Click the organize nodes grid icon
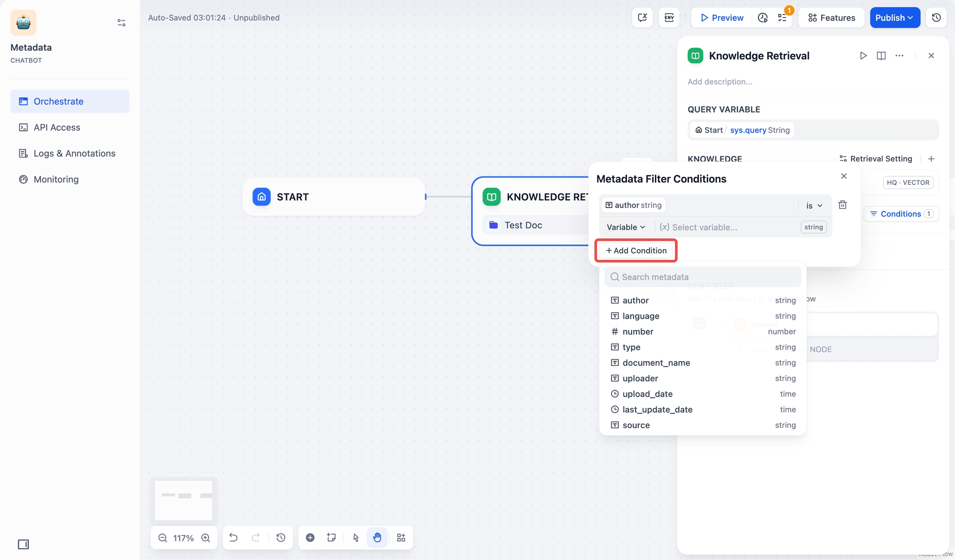955x560 pixels. click(401, 538)
